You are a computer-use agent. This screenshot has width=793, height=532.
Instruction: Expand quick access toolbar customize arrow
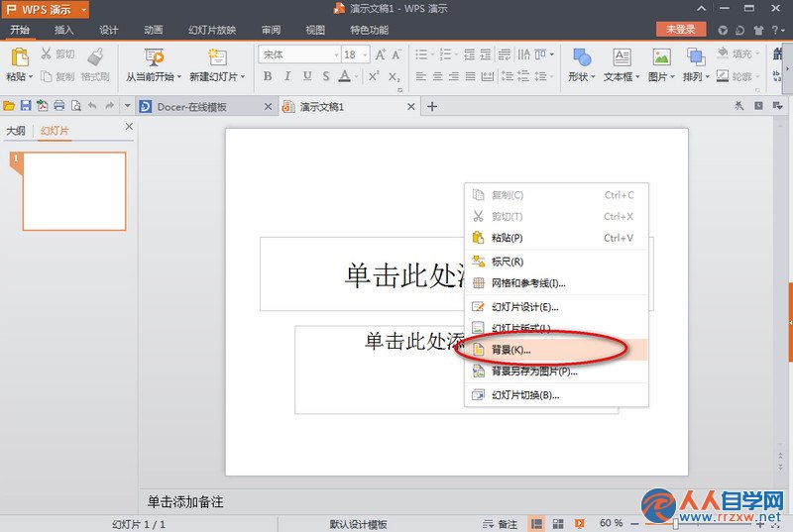[127, 106]
